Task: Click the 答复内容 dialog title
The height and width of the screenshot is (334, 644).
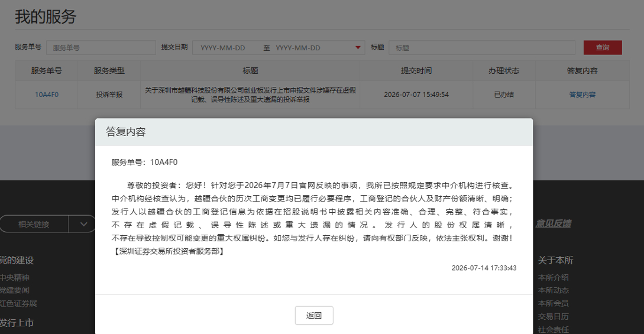Action: point(126,132)
